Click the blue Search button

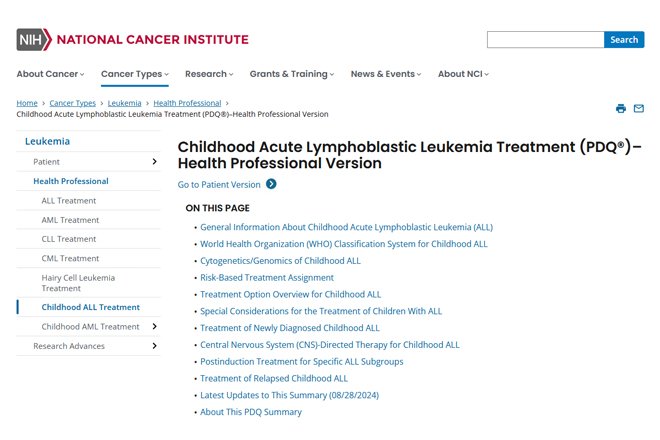624,40
